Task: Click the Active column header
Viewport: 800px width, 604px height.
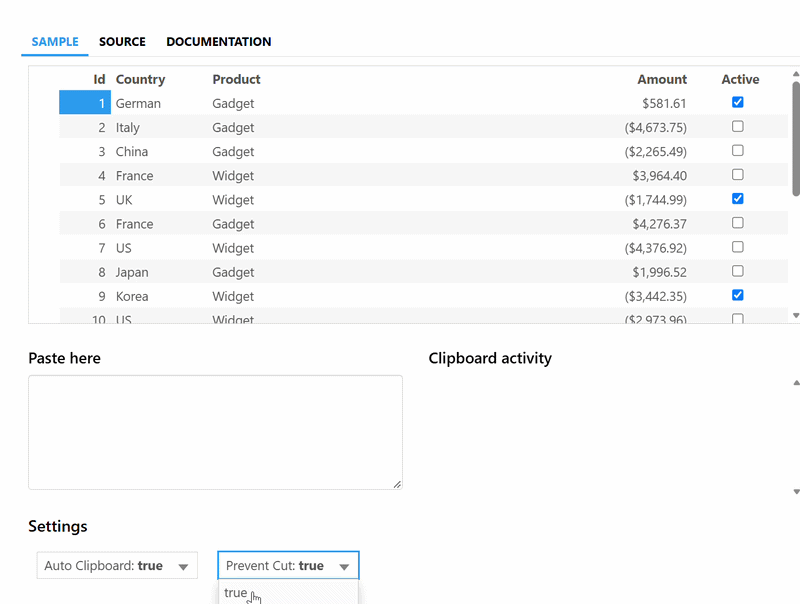Action: tap(740, 79)
